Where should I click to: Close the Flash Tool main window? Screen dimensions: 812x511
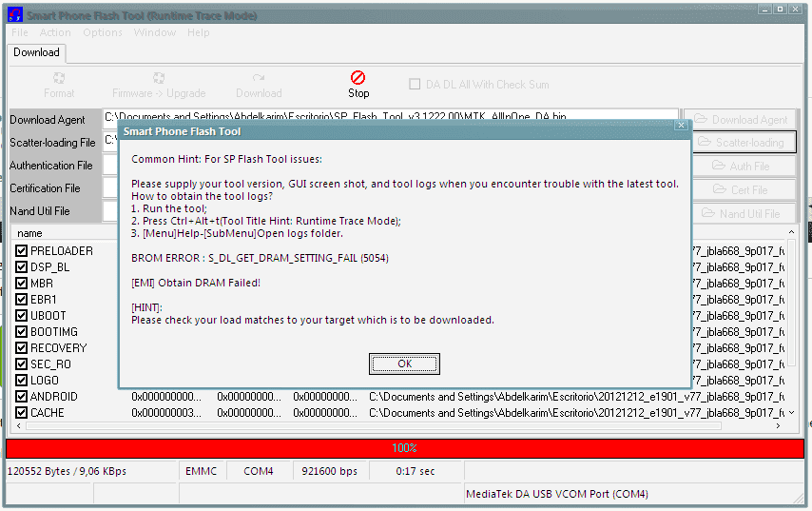point(796,10)
